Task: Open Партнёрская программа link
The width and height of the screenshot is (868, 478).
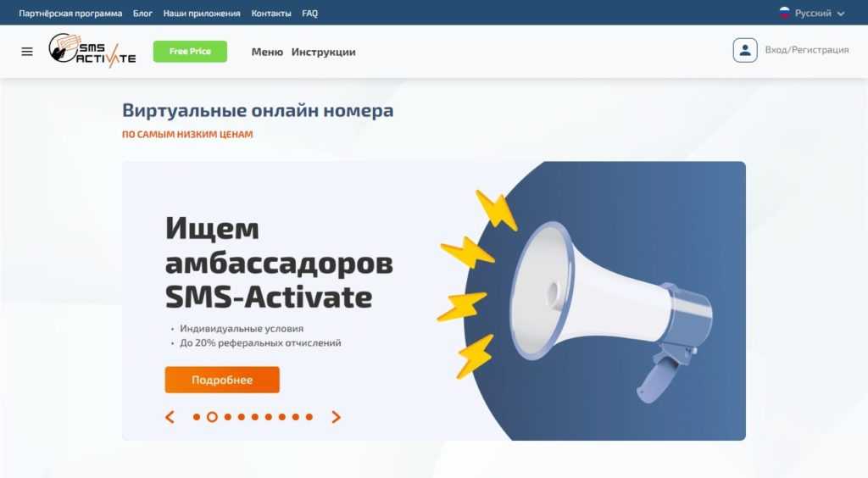Action: click(70, 14)
